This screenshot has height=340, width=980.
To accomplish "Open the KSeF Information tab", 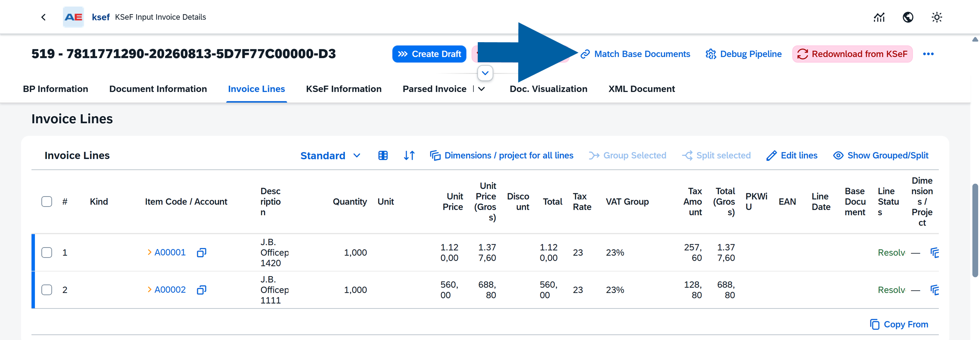I will 344,89.
